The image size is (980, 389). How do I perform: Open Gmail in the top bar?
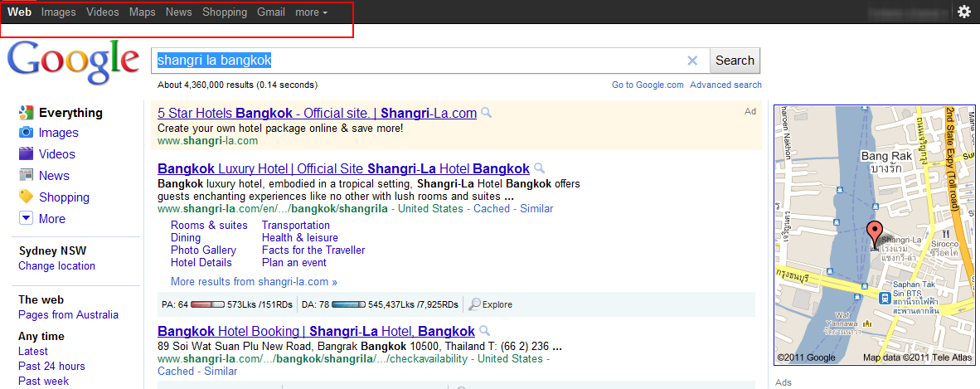[271, 12]
